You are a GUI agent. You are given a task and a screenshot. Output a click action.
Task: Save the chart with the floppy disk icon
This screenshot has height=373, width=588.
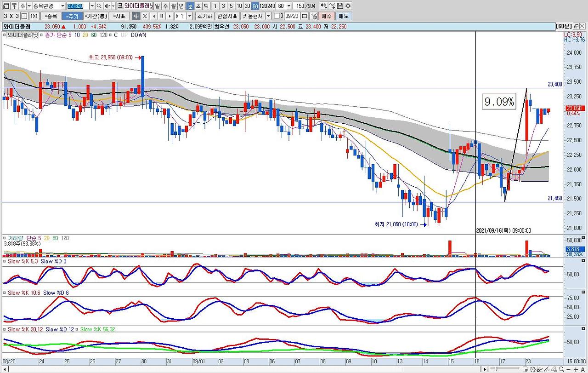click(x=340, y=6)
